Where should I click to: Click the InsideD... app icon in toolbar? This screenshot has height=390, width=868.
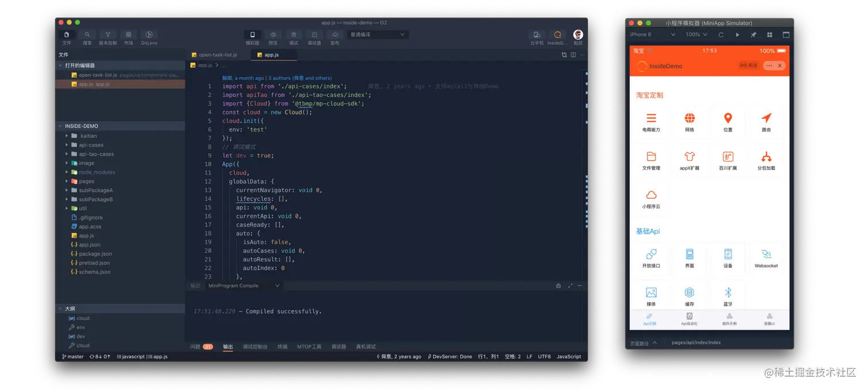tap(557, 34)
